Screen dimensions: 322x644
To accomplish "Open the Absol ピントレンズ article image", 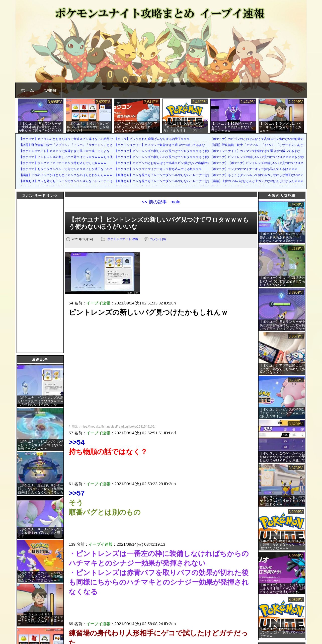I will pos(103,273).
